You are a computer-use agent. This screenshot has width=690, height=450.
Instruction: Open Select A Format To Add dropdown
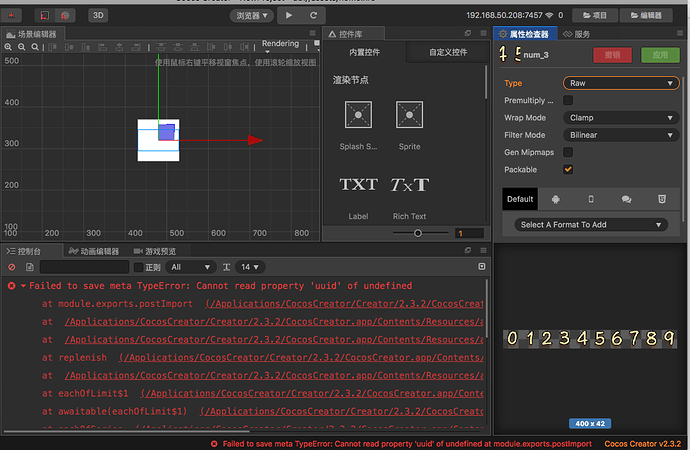click(x=591, y=225)
